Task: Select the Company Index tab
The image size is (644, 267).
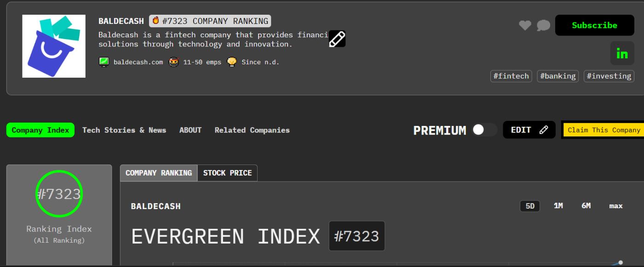Action: (x=40, y=130)
